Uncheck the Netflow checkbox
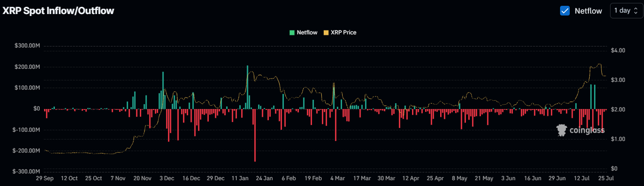The image size is (644, 186). 565,11
